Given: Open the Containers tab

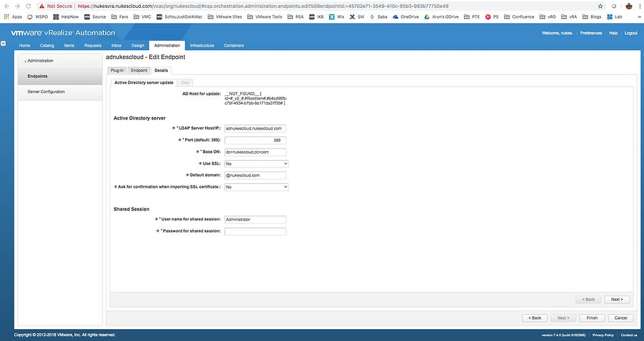Looking at the screenshot, I should [234, 45].
